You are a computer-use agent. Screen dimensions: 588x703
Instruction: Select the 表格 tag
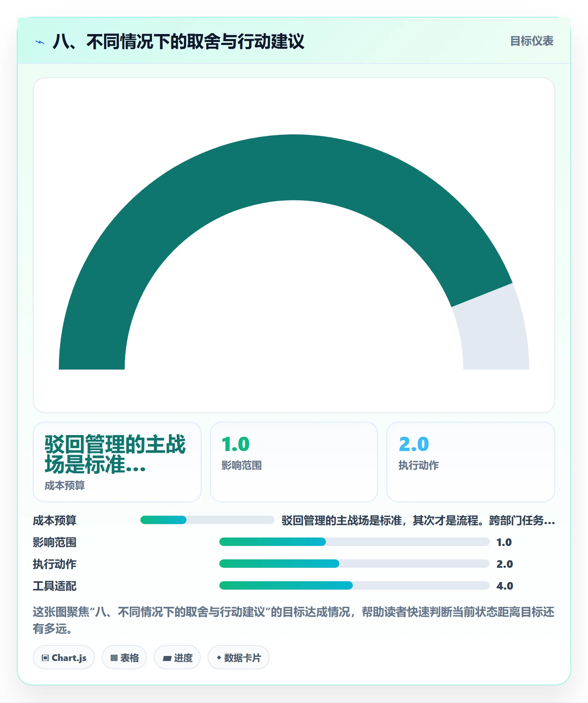(x=124, y=657)
